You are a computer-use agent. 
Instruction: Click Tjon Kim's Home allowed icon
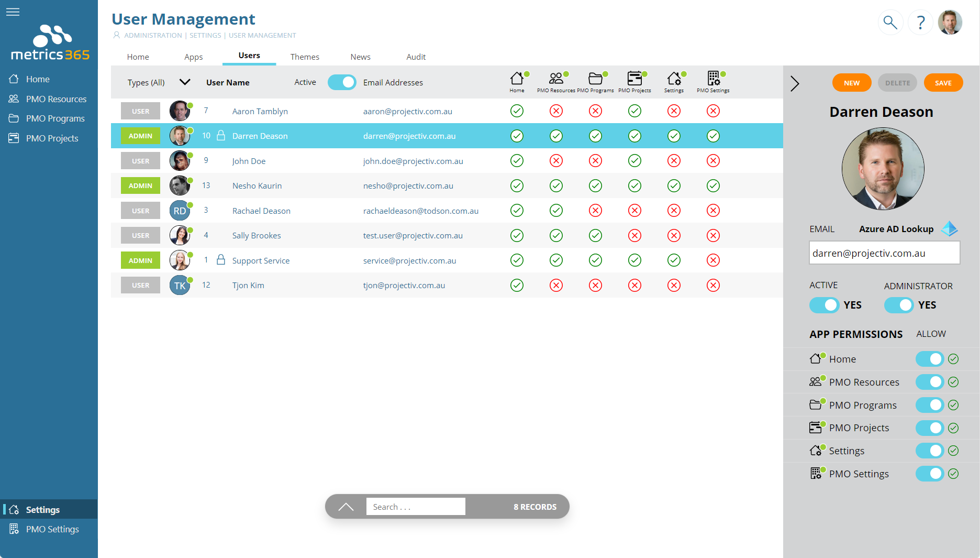click(x=517, y=285)
